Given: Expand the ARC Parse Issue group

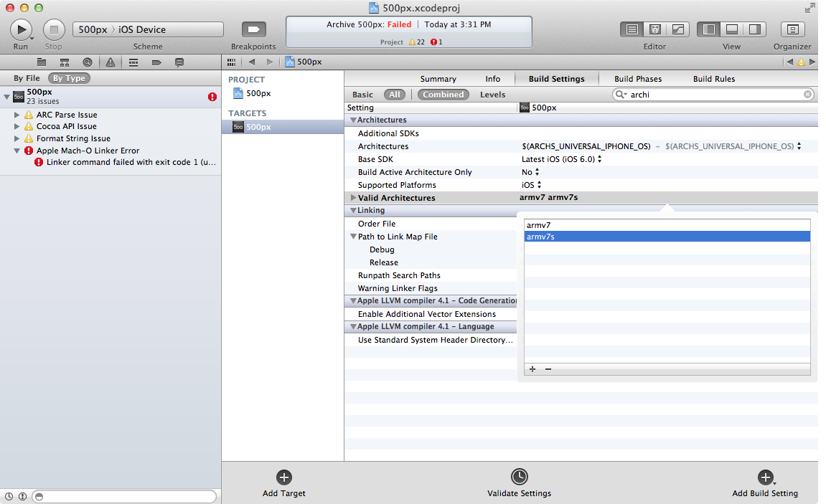Looking at the screenshot, I should (17, 115).
